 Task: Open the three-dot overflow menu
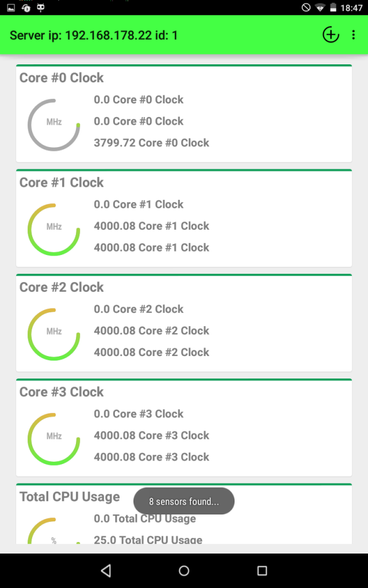354,35
